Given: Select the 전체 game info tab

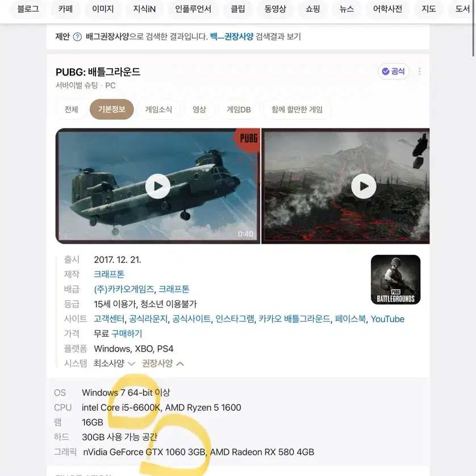Looking at the screenshot, I should pyautogui.click(x=72, y=109).
